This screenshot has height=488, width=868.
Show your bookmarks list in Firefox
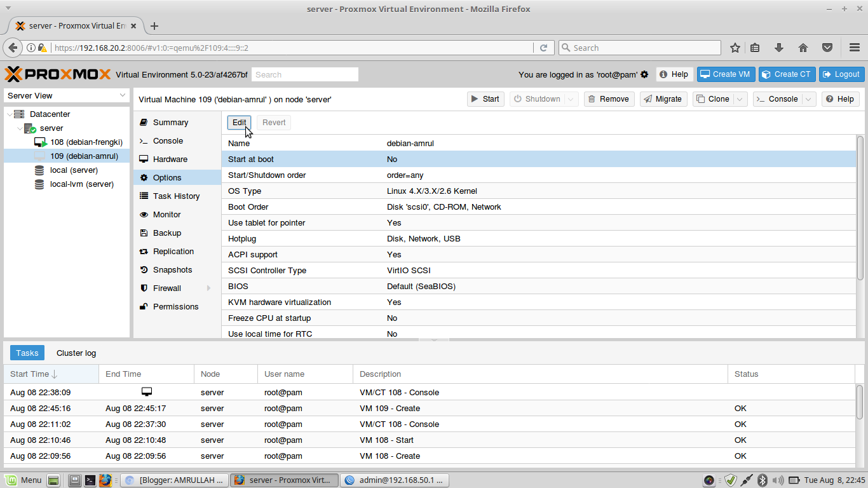tap(755, 48)
